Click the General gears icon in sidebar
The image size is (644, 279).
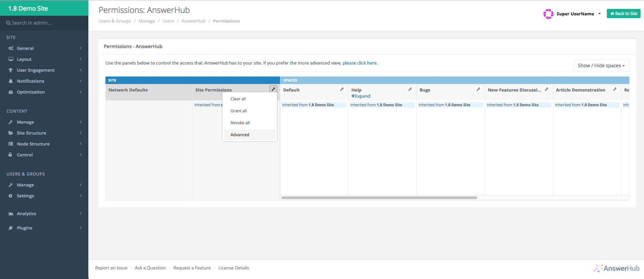(11, 48)
